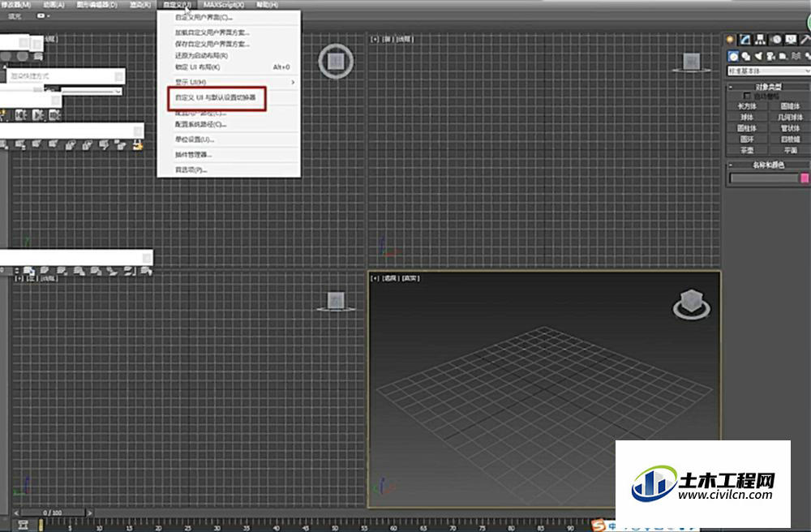Click the 茶壶 button
The width and height of the screenshot is (811, 532).
tap(747, 151)
